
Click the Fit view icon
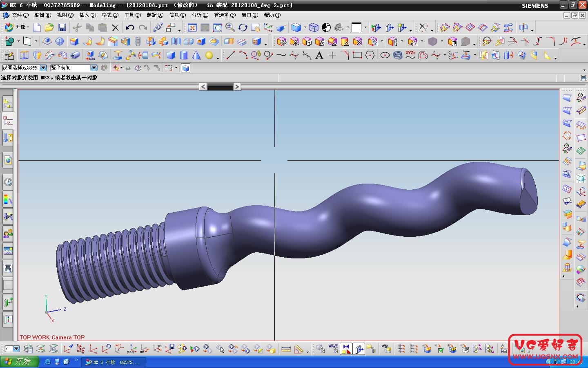(x=192, y=27)
